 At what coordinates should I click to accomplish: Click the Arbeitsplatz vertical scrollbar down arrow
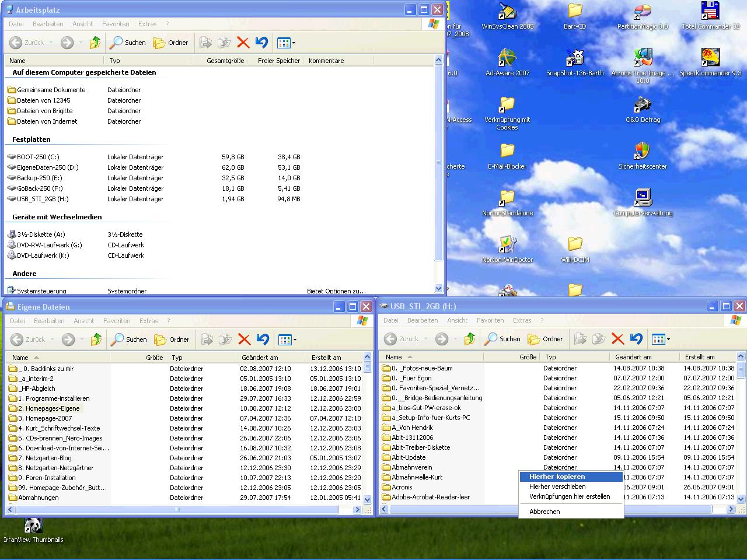(x=439, y=289)
